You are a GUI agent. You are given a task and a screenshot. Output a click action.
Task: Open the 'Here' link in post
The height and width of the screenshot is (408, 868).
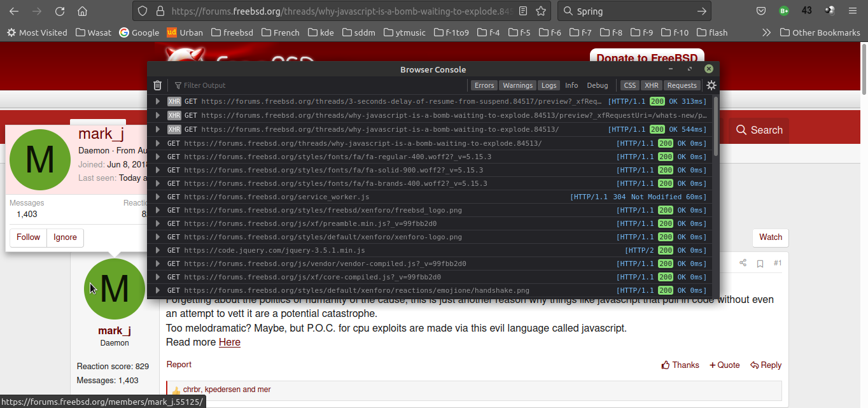[x=229, y=342]
